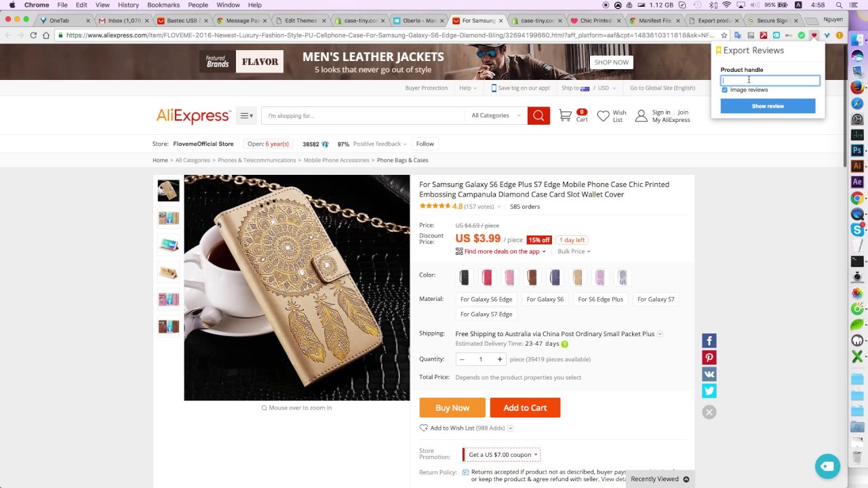Click the Add to Cart button
Screen dimensions: 868x488
point(525,407)
